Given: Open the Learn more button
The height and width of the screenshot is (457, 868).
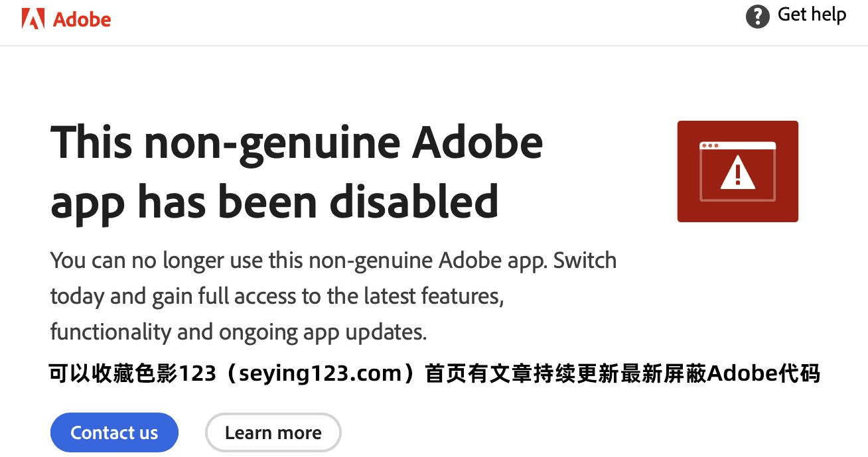Looking at the screenshot, I should click(273, 433).
